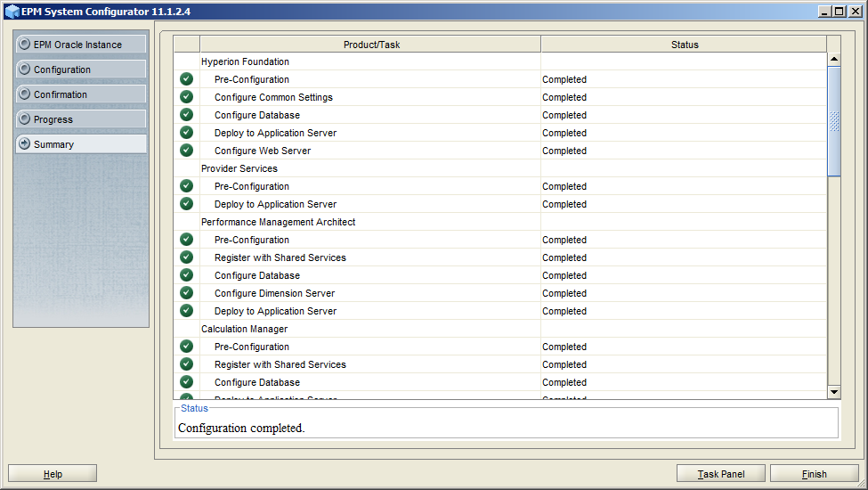The image size is (868, 490).
Task: Click the scrollbar up arrow
Action: [833, 59]
